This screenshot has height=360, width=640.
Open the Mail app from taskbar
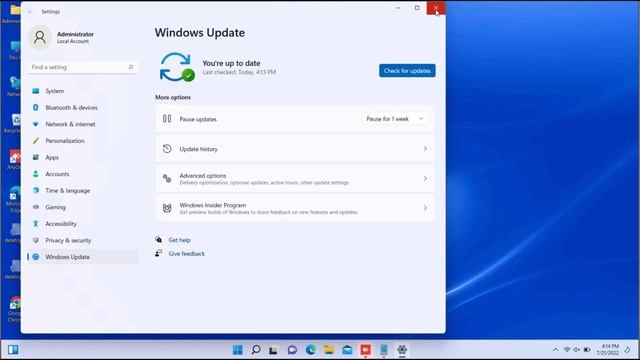click(x=347, y=350)
